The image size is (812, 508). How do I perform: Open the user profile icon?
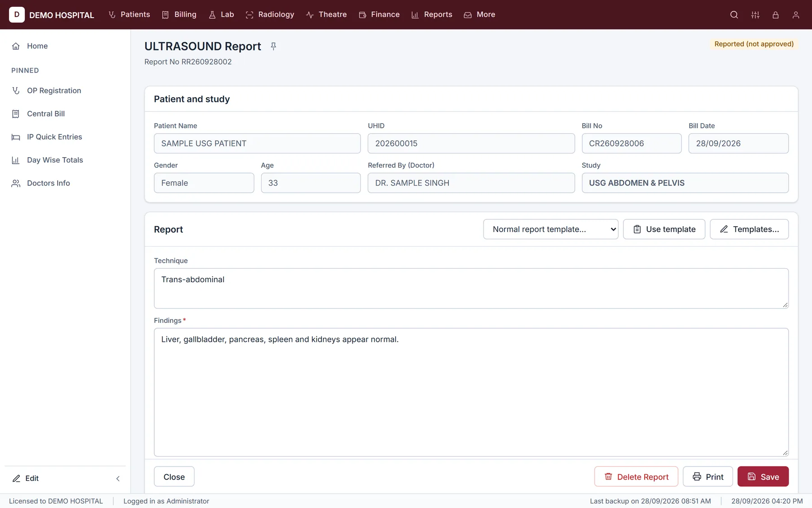pyautogui.click(x=796, y=15)
